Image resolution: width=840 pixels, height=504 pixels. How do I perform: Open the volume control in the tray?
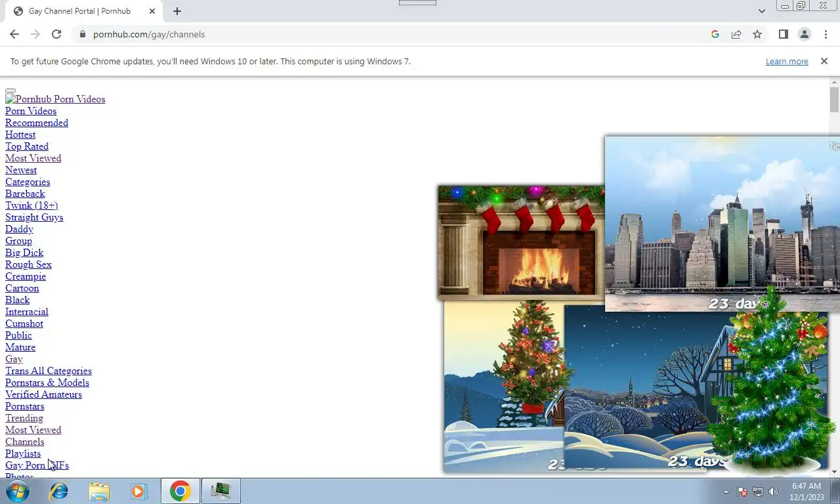(x=773, y=492)
